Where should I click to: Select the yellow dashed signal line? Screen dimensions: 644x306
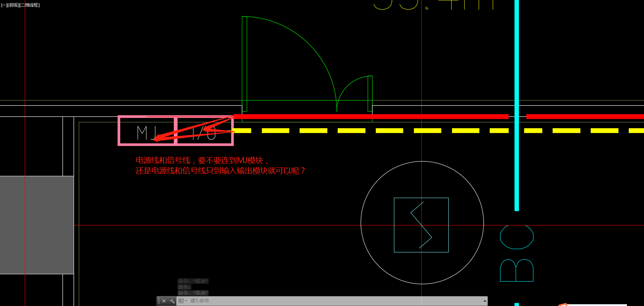pyautogui.click(x=438, y=130)
